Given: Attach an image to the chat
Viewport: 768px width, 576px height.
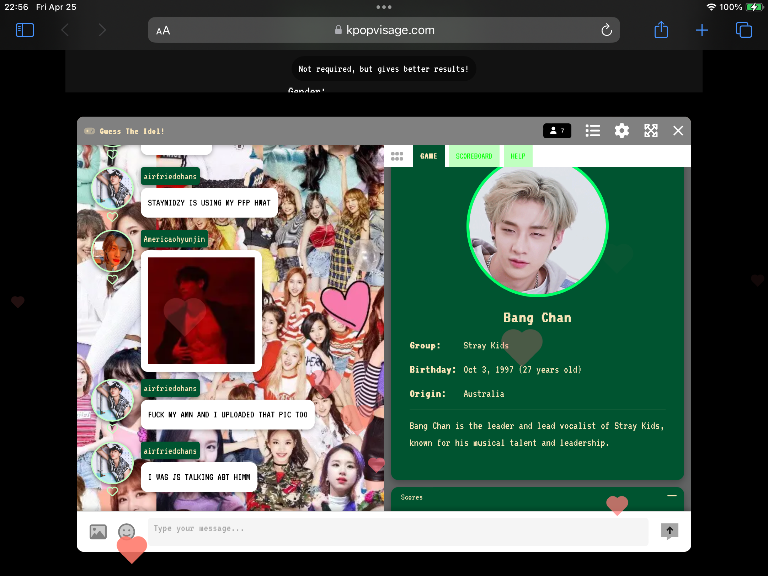Looking at the screenshot, I should [98, 531].
